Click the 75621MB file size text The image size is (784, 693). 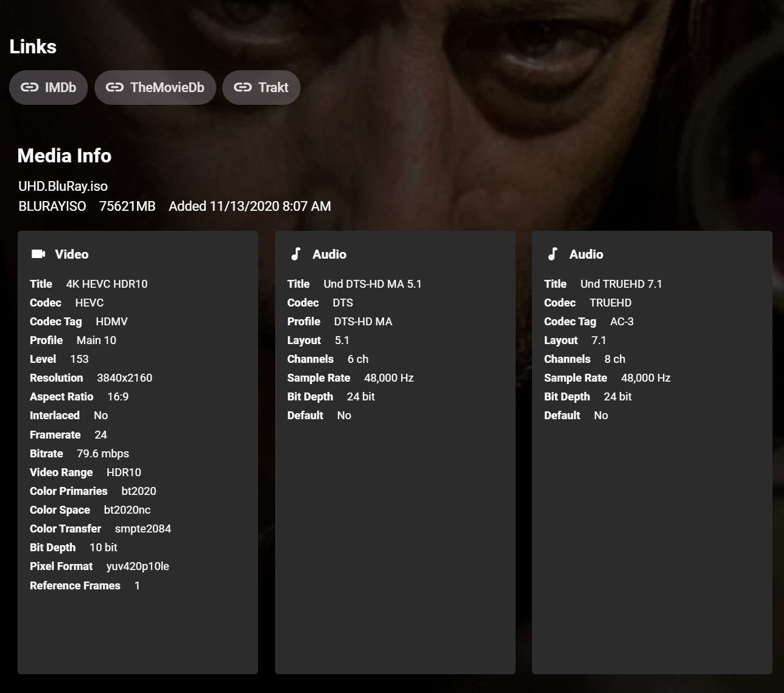pos(127,206)
